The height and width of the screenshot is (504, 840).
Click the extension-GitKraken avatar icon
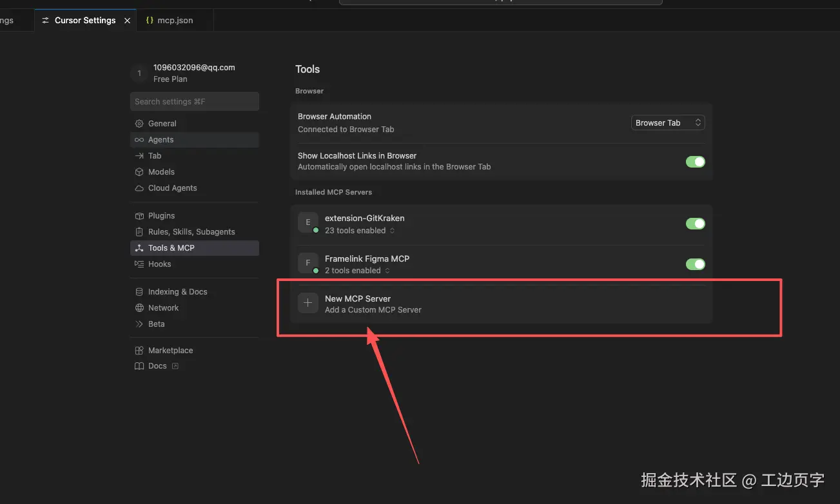click(x=308, y=222)
